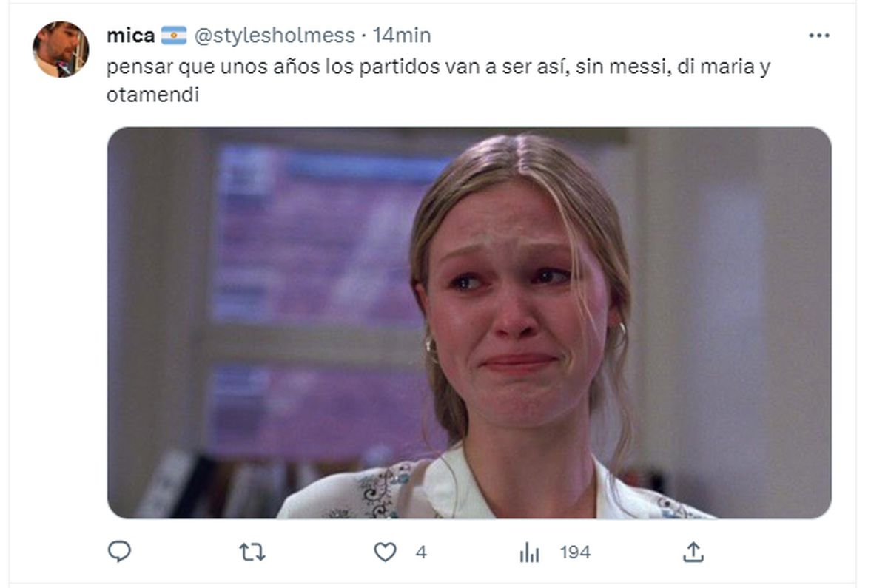Click the tweet text starting "pensar que unos años"
Screen dimensions: 888x588
point(438,81)
